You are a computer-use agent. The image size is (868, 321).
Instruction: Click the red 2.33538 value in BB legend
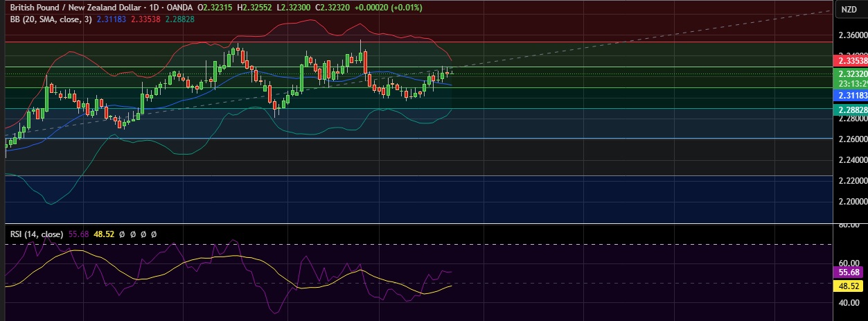(144, 20)
